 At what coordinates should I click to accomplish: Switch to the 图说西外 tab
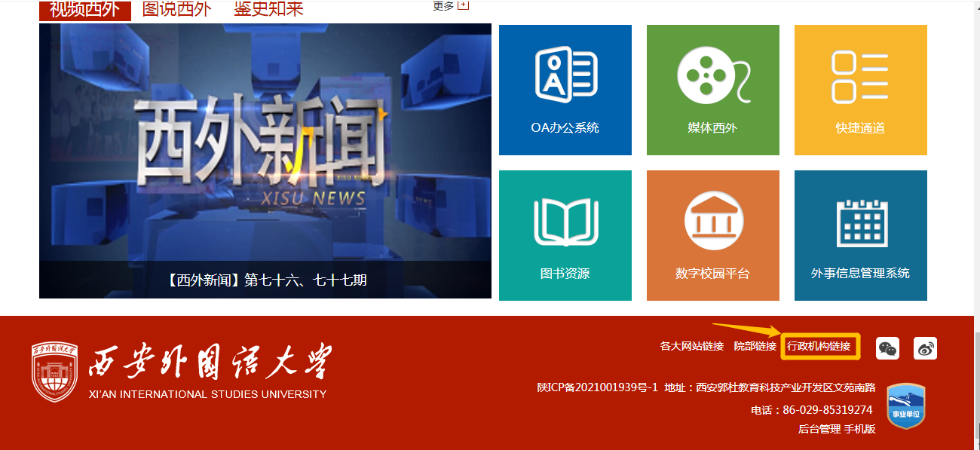pyautogui.click(x=176, y=9)
